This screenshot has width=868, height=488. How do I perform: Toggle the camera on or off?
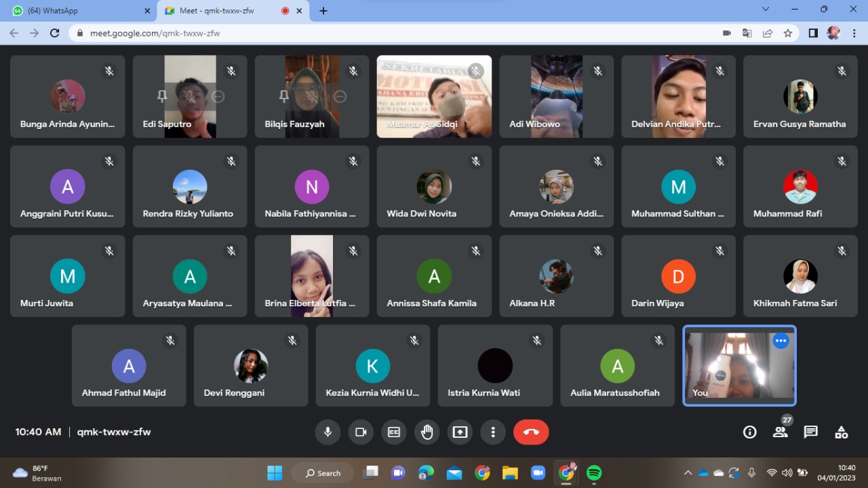[361, 432]
